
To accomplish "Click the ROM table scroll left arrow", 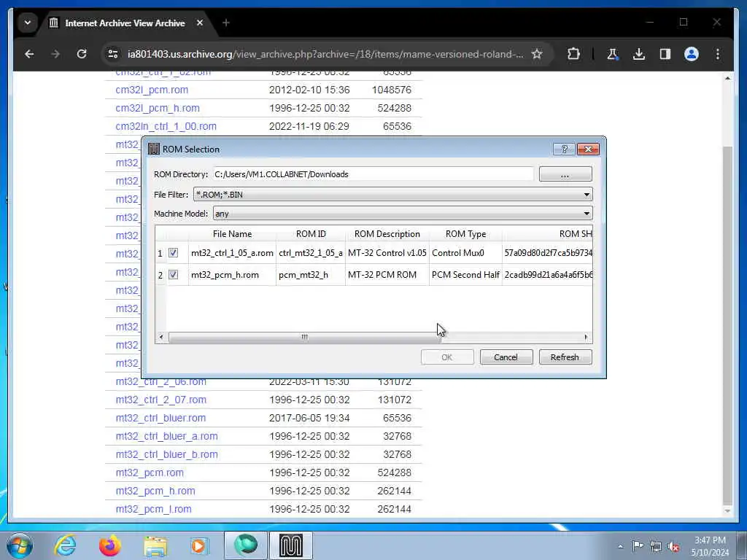I will tap(161, 337).
